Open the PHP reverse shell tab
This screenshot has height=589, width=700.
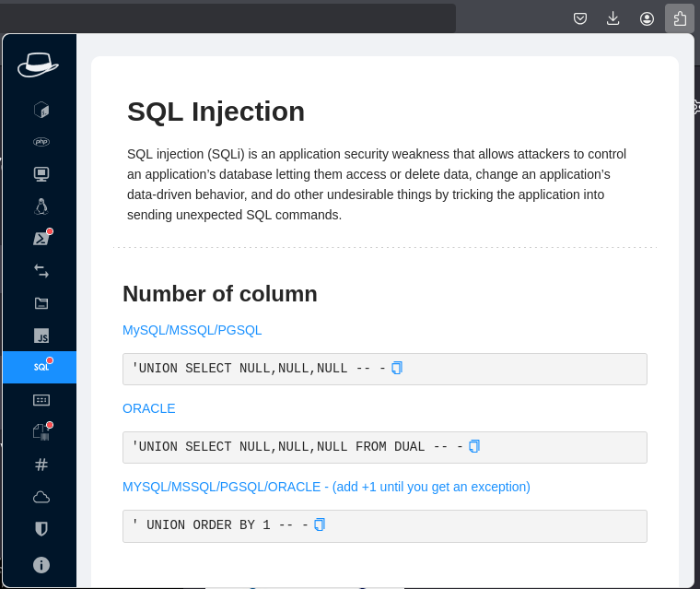click(41, 142)
